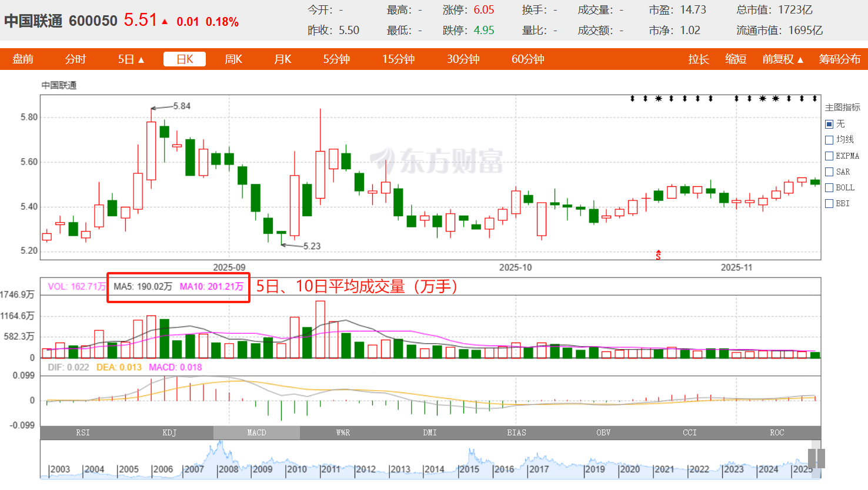The image size is (868, 490).
Task: Switch sub-chart to RSI indicator
Action: tap(83, 432)
